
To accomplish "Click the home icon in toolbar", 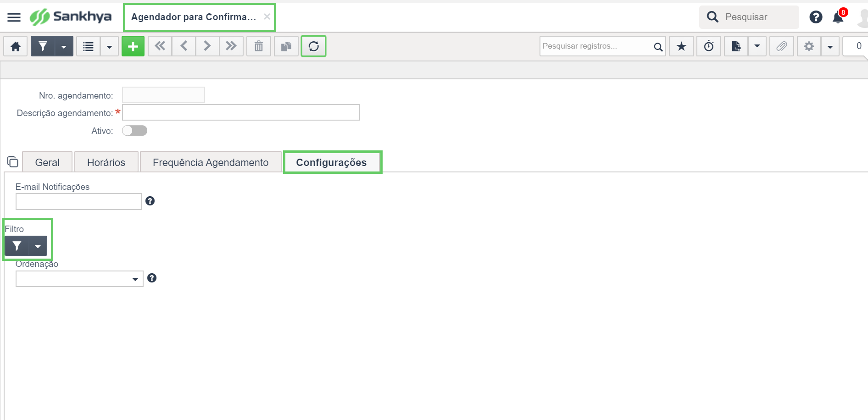I will (16, 46).
